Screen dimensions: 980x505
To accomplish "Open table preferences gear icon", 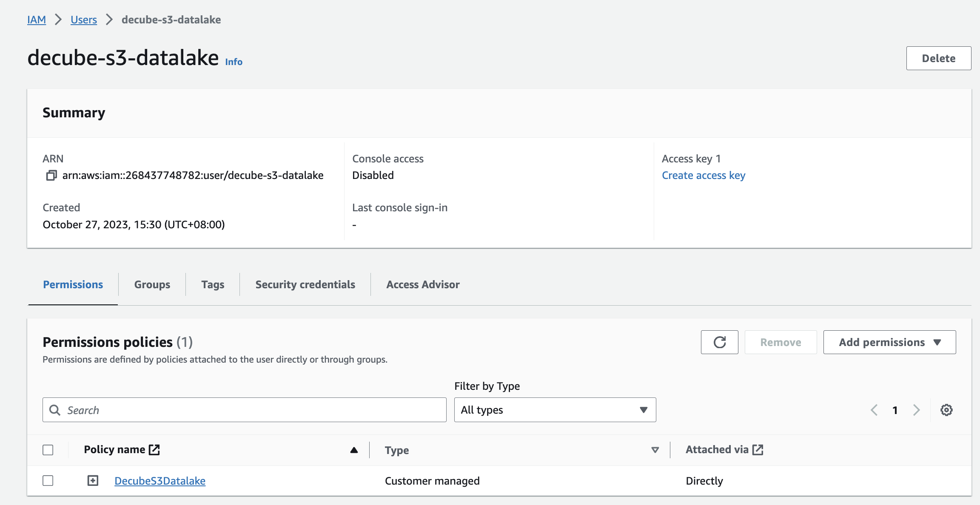I will click(946, 410).
